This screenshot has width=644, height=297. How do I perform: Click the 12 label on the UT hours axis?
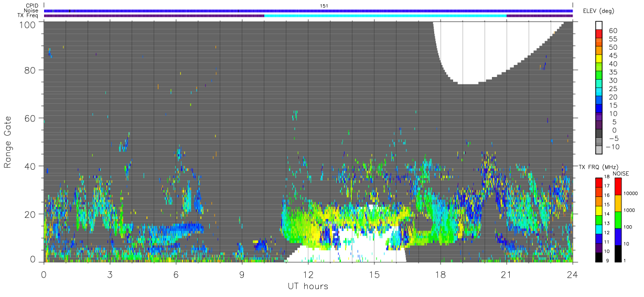308,274
